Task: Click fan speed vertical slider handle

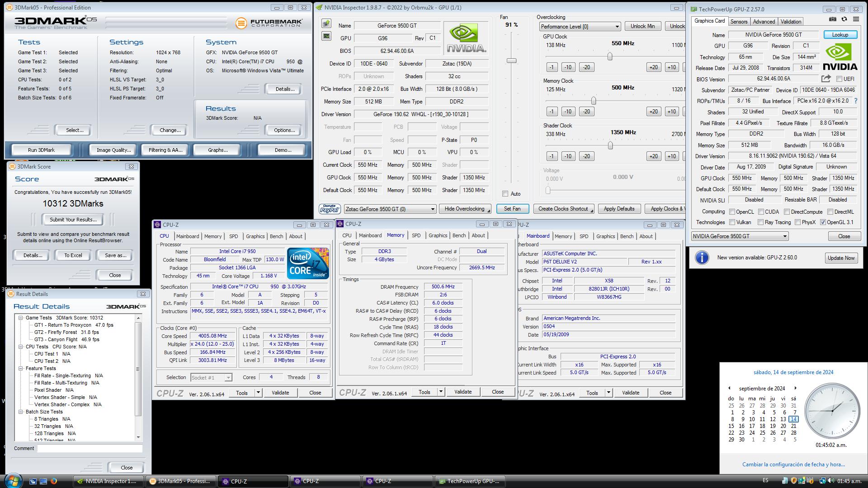Action: coord(511,61)
